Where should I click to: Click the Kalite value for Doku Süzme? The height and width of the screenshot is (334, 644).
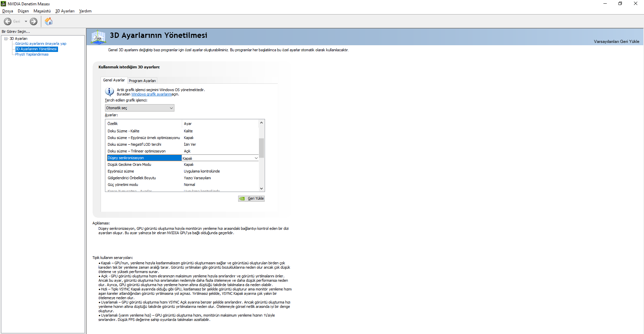(188, 131)
